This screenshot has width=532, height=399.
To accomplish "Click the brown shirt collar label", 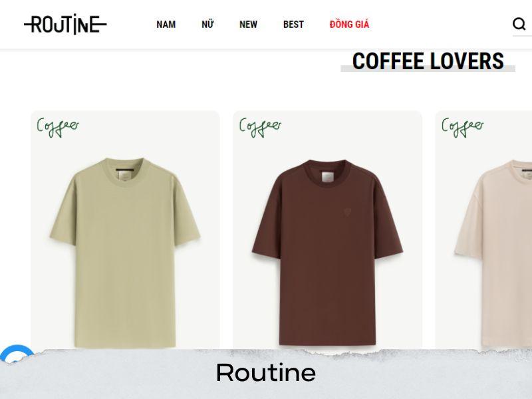I will click(327, 177).
